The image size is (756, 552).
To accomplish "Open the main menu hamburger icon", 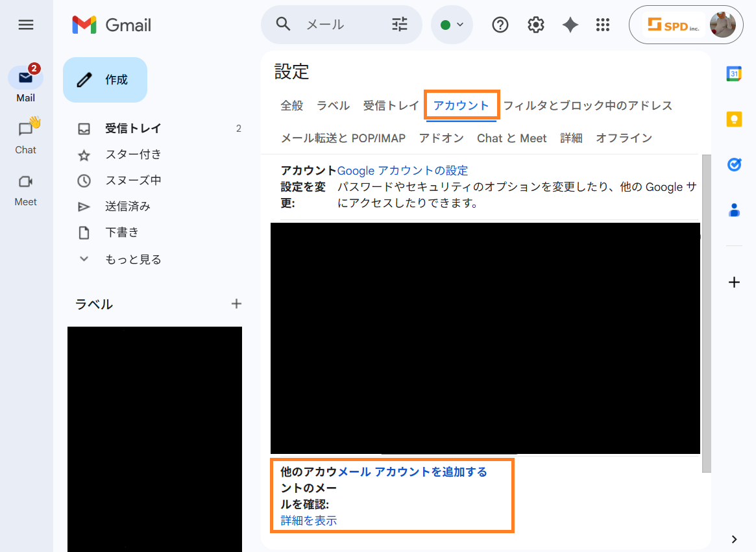I will [x=26, y=25].
